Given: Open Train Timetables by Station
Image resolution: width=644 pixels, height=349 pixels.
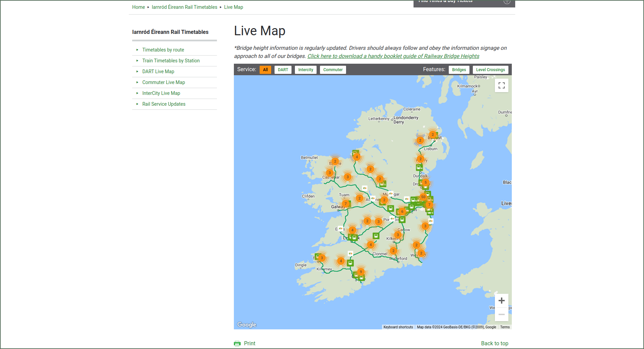Looking at the screenshot, I should coord(171,61).
